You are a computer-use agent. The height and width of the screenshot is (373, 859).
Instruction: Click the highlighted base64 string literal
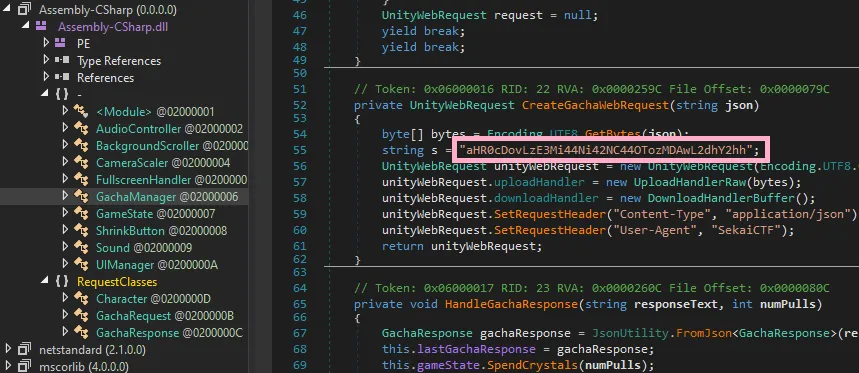(606, 150)
